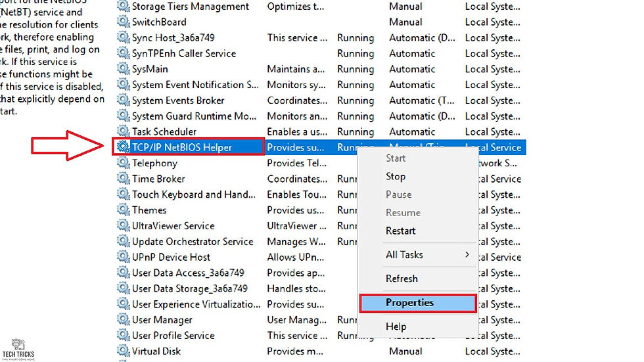Click the UPnP Device Host gear icon
The width and height of the screenshot is (644, 362).
(123, 256)
